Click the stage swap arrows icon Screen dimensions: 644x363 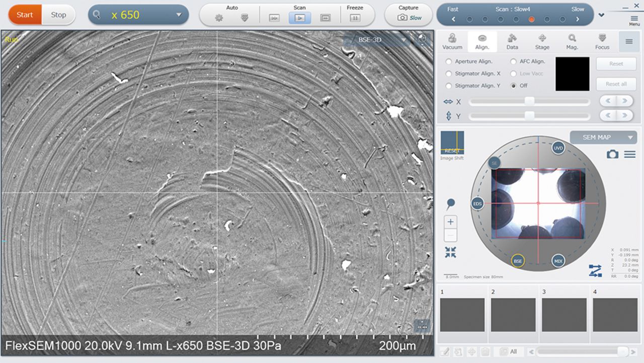(x=595, y=271)
